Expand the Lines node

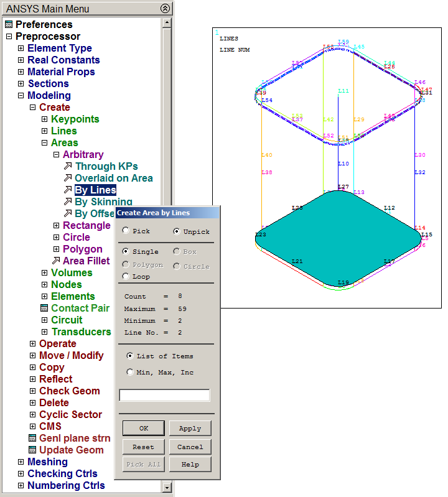[x=44, y=131]
